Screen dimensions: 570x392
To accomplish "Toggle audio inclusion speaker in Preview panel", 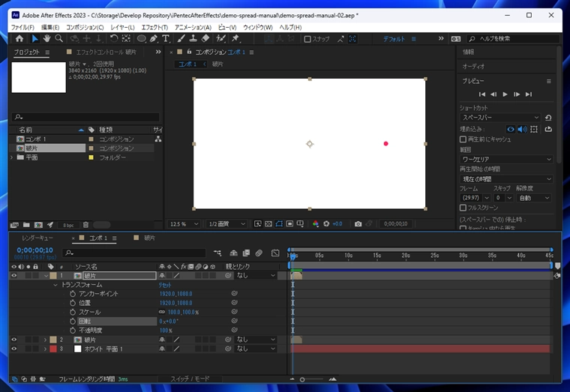I will click(x=522, y=129).
